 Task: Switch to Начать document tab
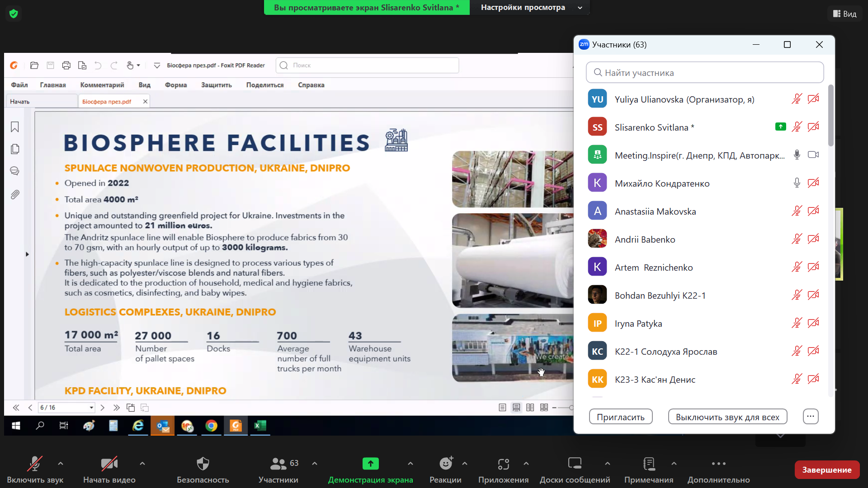pos(42,102)
